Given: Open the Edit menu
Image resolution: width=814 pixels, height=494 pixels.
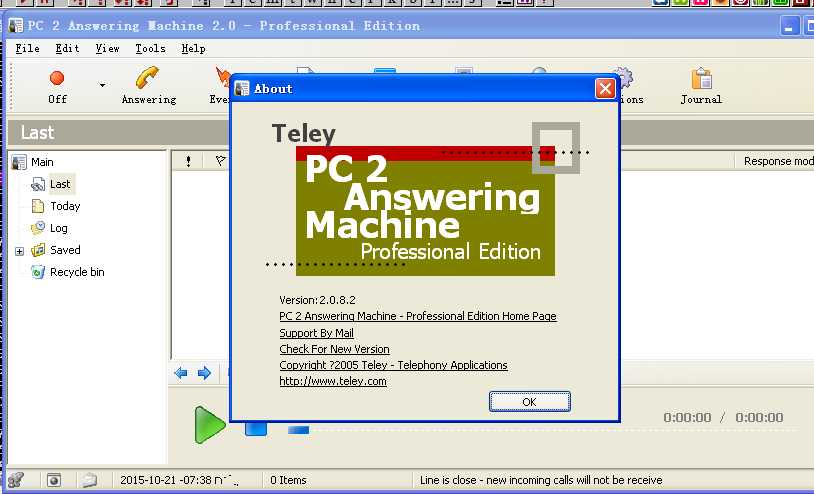Looking at the screenshot, I should coord(67,49).
